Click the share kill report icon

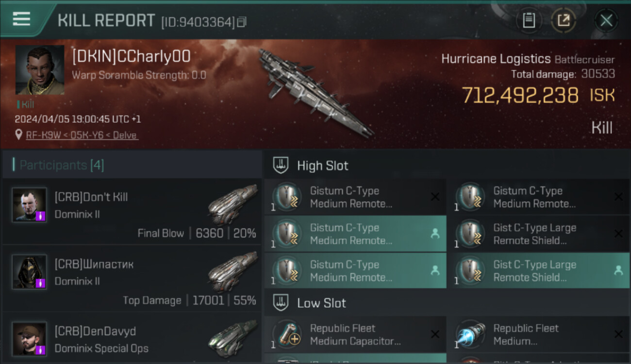564,20
